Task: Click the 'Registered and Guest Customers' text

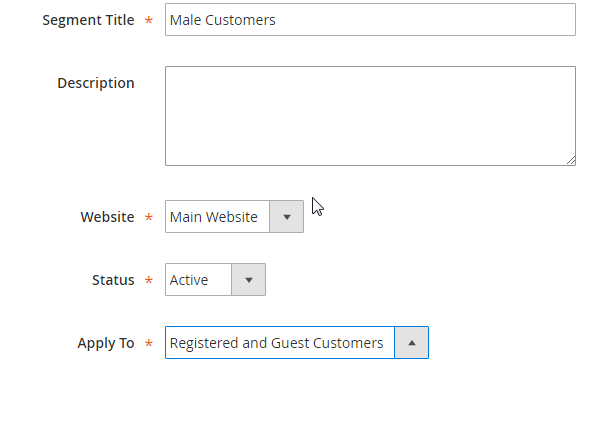Action: click(x=276, y=343)
